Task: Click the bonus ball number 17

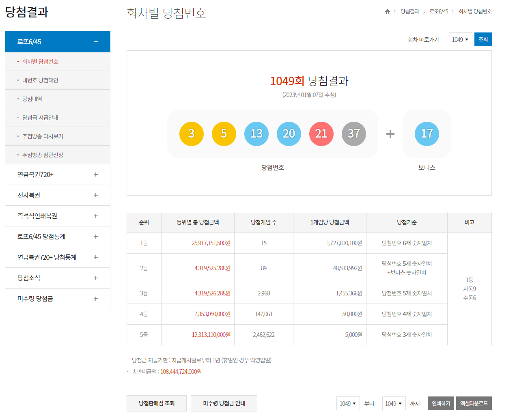Action: pyautogui.click(x=427, y=134)
